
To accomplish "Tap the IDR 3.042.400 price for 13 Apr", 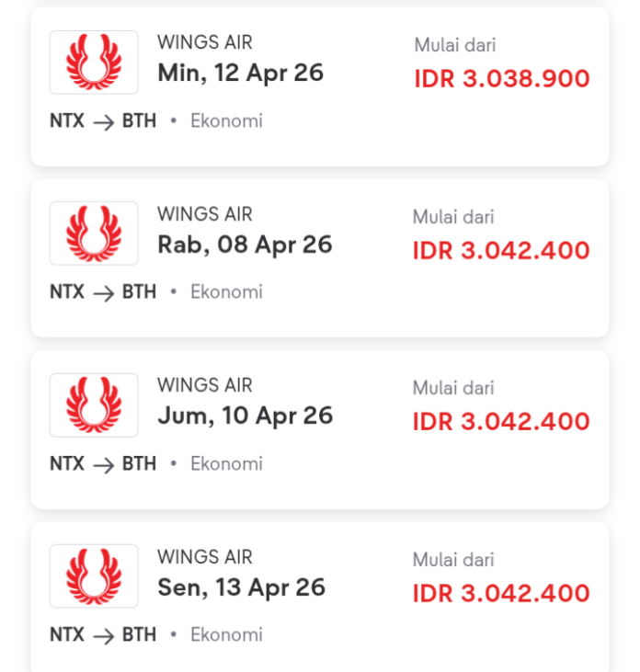I will tap(500, 593).
